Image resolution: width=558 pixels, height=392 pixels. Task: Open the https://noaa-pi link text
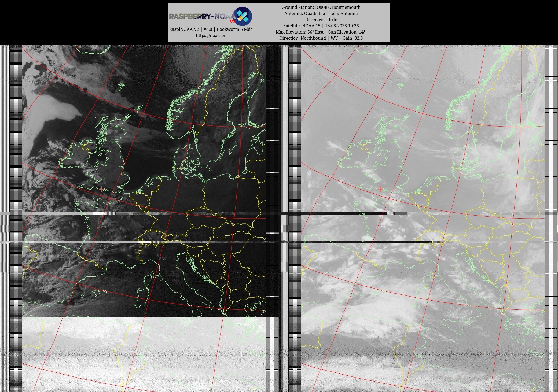tap(210, 35)
